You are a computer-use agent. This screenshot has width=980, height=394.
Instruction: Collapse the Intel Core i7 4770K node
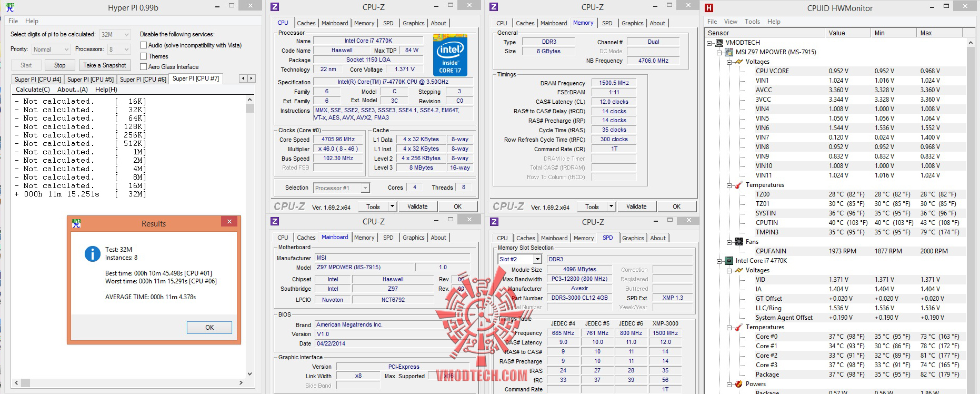tap(719, 261)
